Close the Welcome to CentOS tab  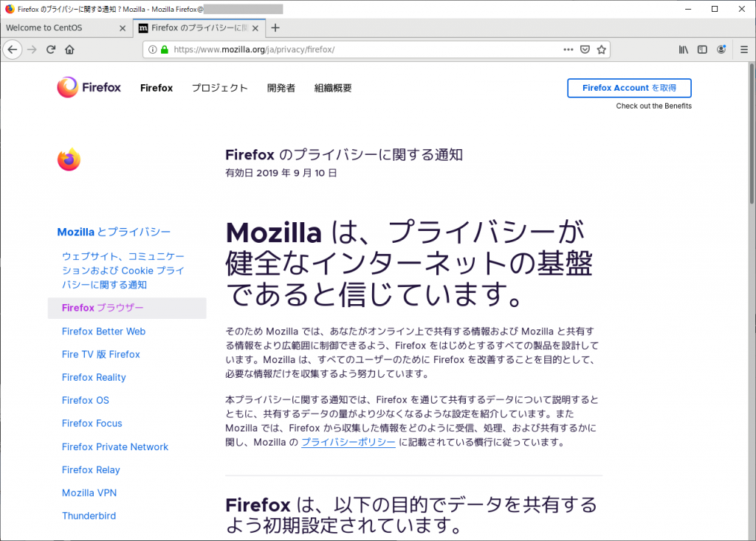tap(123, 29)
